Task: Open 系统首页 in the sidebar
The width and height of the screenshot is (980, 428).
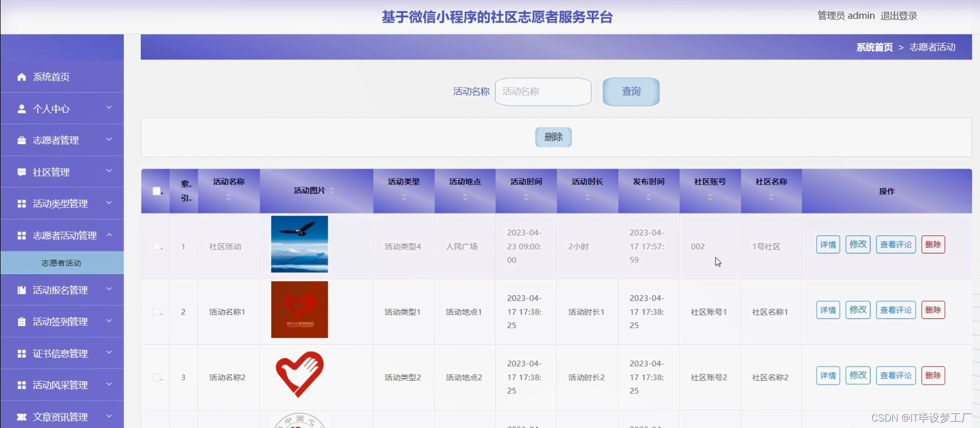Action: tap(62, 77)
